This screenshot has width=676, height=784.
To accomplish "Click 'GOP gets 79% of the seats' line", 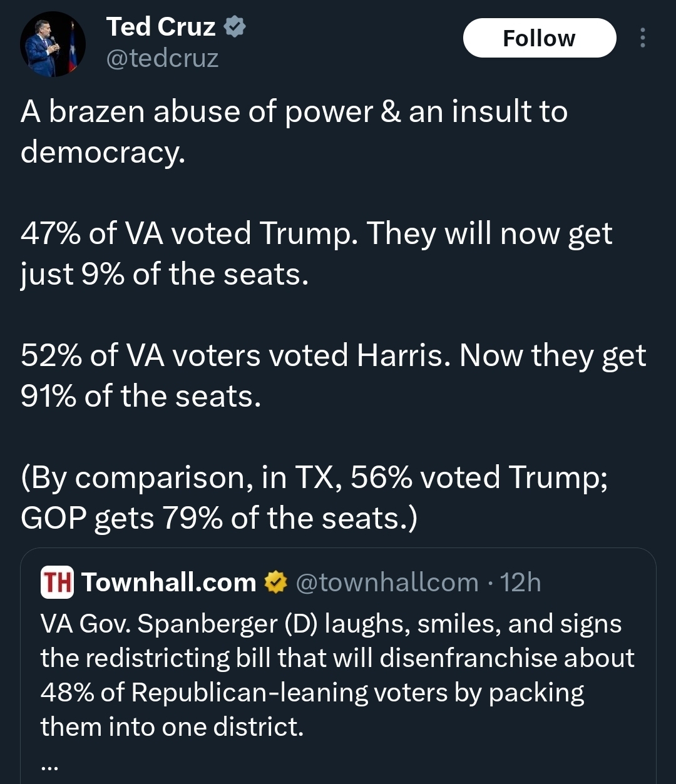I will tap(218, 518).
